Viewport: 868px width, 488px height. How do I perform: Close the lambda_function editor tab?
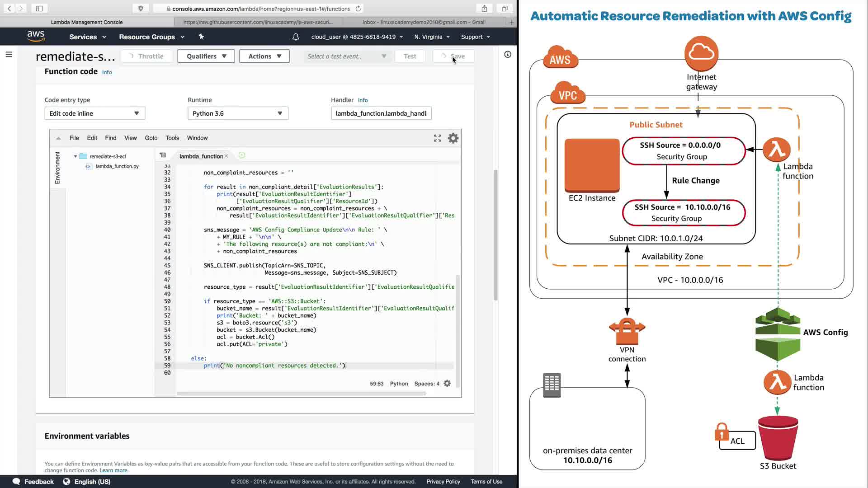(x=226, y=156)
